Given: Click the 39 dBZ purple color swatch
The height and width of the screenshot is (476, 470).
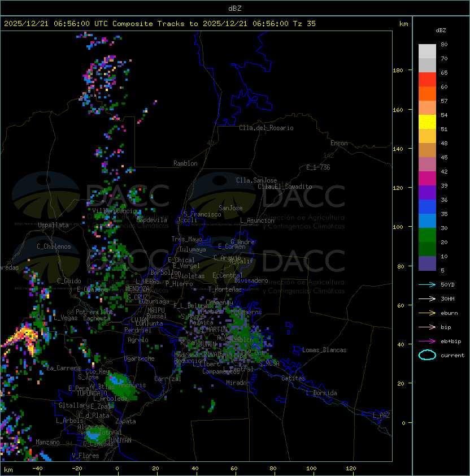Looking at the screenshot, I should 427,192.
